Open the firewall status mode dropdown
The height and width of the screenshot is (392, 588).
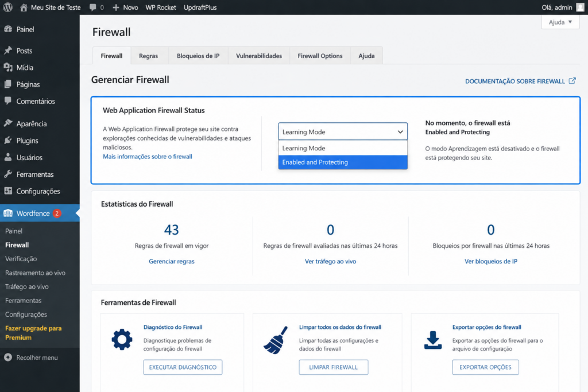(343, 131)
